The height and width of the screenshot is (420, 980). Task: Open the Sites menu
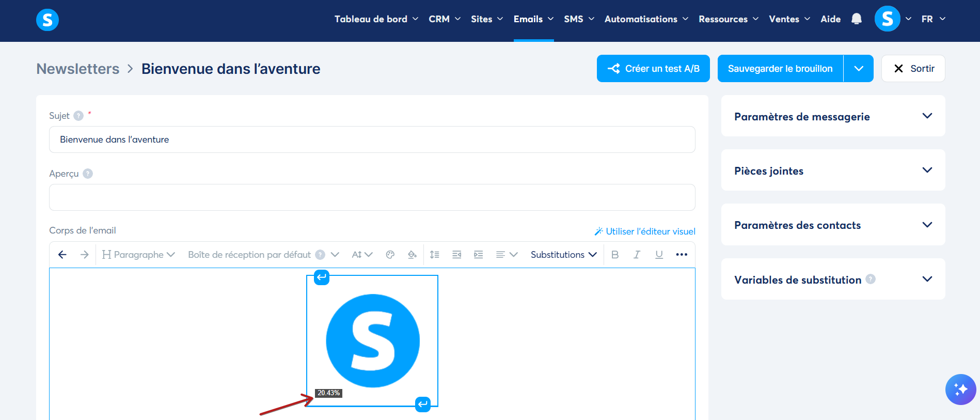point(487,19)
